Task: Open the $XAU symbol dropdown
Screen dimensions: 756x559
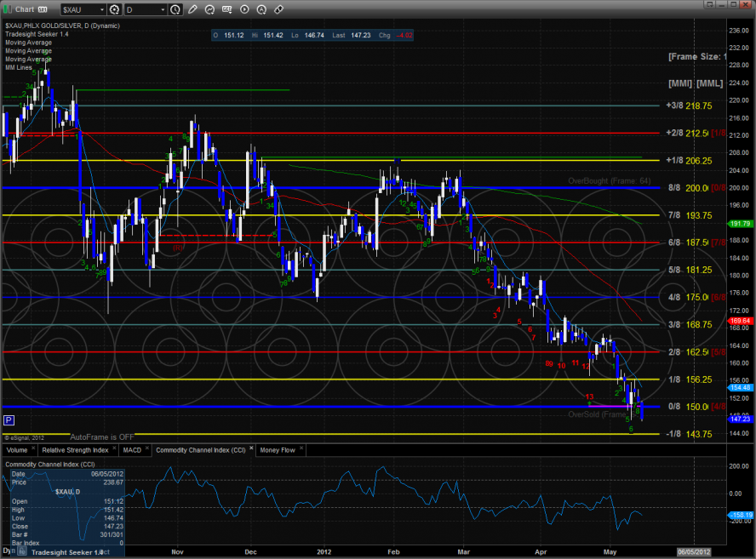Action: 102,9
